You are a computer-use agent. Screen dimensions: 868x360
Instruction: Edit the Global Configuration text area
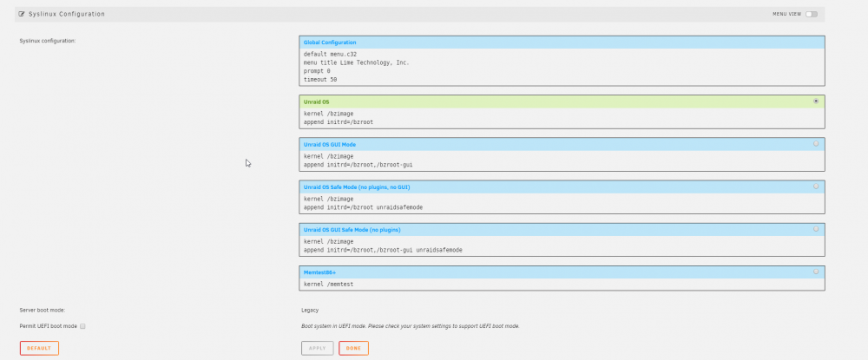pyautogui.click(x=562, y=67)
